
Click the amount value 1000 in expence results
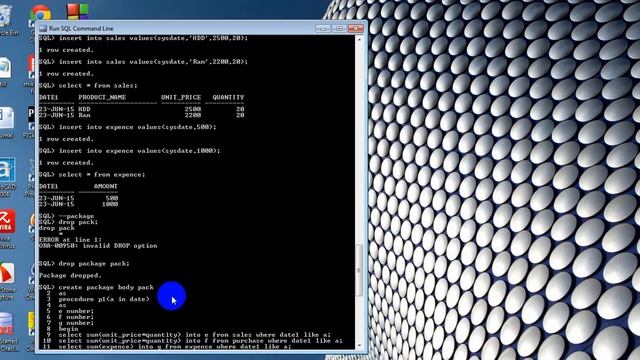pos(110,204)
